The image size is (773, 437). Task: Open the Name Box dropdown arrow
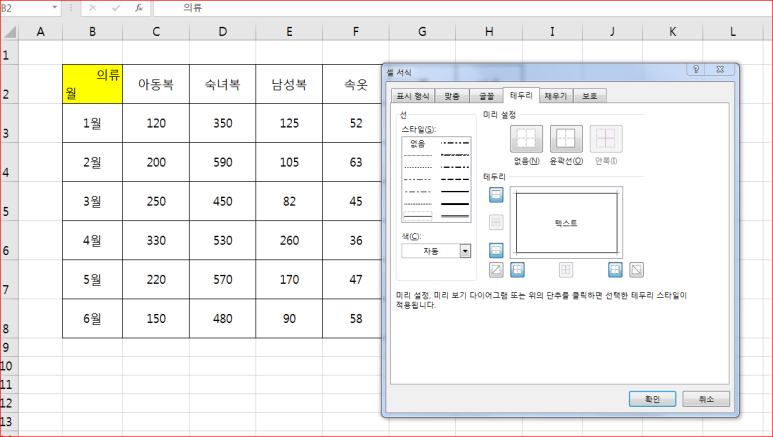click(x=55, y=8)
